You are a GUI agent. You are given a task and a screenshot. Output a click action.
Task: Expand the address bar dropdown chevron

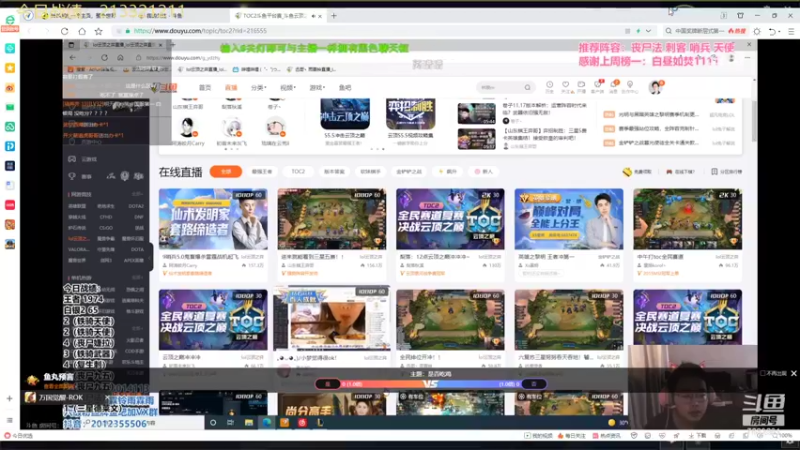[x=648, y=31]
